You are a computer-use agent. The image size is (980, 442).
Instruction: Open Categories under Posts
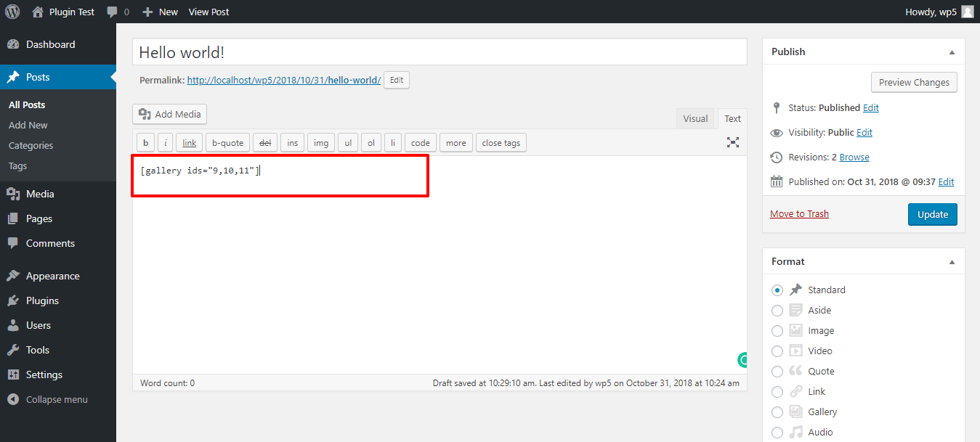31,145
